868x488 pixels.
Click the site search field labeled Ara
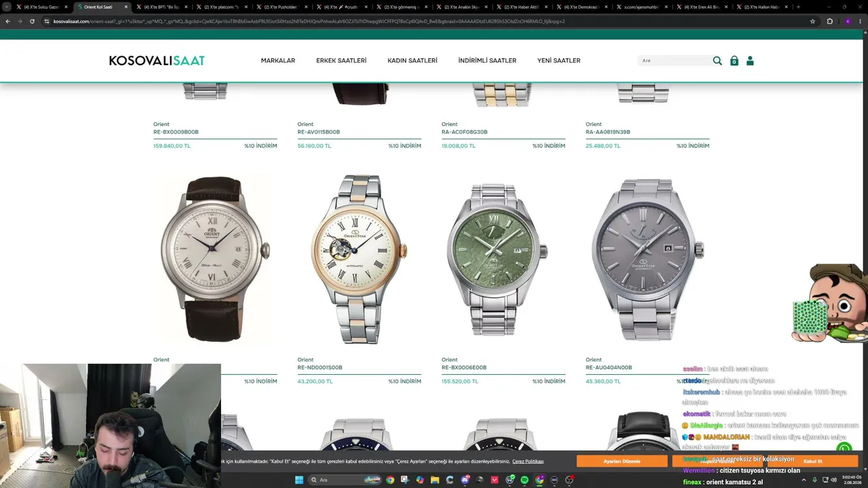[x=675, y=61]
